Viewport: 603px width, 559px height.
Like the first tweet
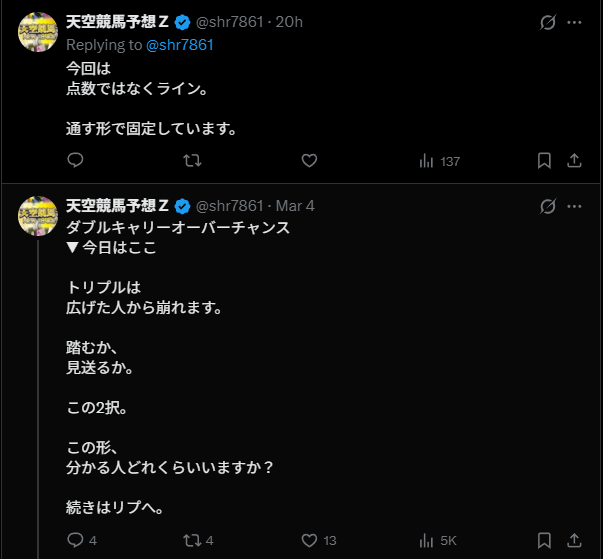pyautogui.click(x=309, y=160)
